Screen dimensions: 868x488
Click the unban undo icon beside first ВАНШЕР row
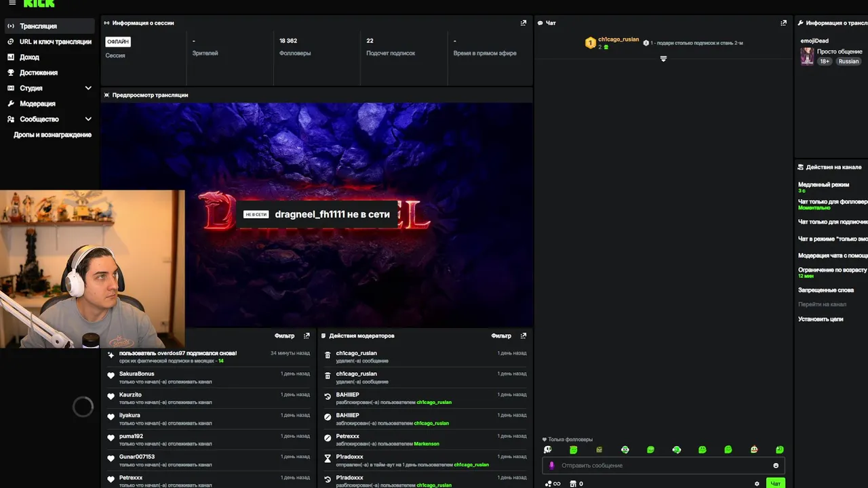point(328,396)
